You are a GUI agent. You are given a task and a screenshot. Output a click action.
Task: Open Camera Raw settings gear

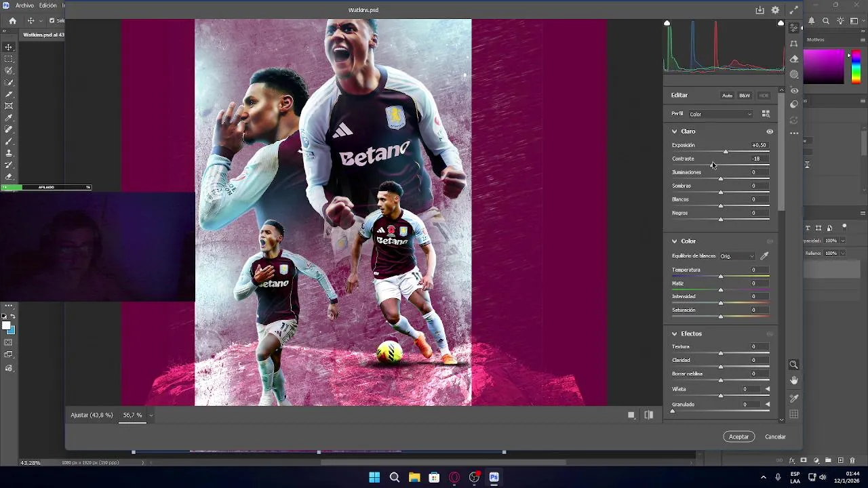tap(776, 10)
